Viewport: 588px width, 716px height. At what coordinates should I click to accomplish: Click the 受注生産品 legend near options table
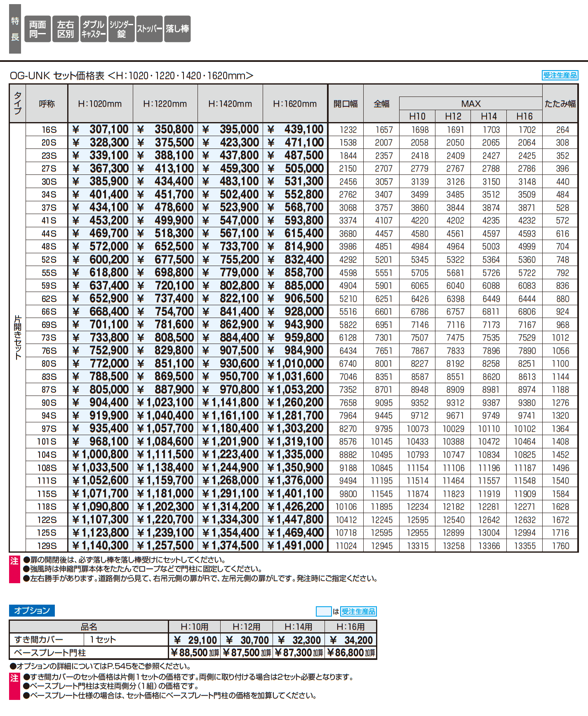pos(358,611)
